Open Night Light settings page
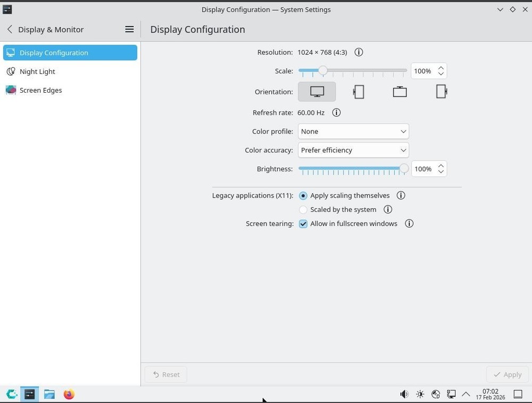Screen dimensions: 532x403 coord(37,71)
